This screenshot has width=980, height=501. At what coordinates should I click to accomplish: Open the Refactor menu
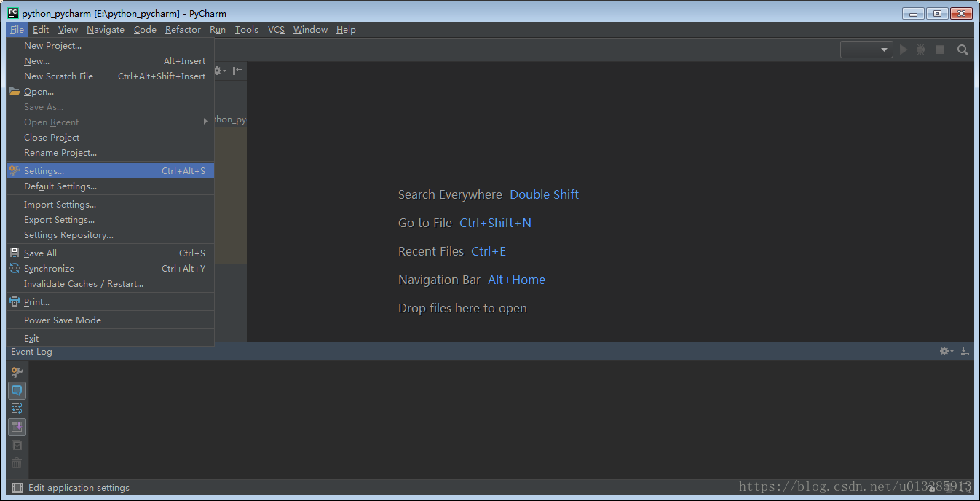coord(183,30)
